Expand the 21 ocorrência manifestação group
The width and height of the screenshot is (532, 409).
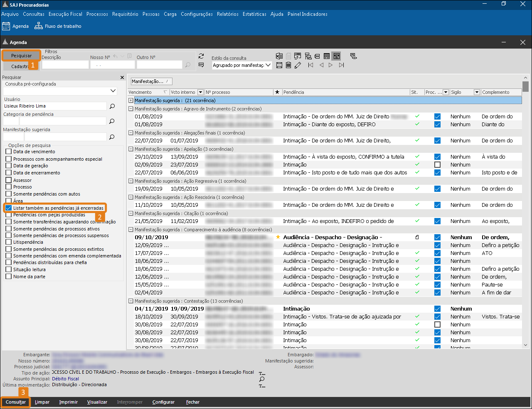131,100
